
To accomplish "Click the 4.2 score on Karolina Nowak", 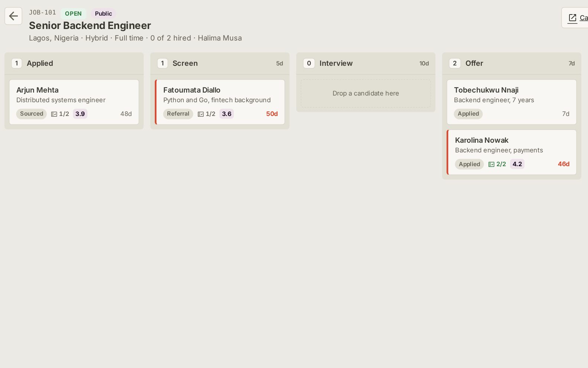I will (x=517, y=164).
